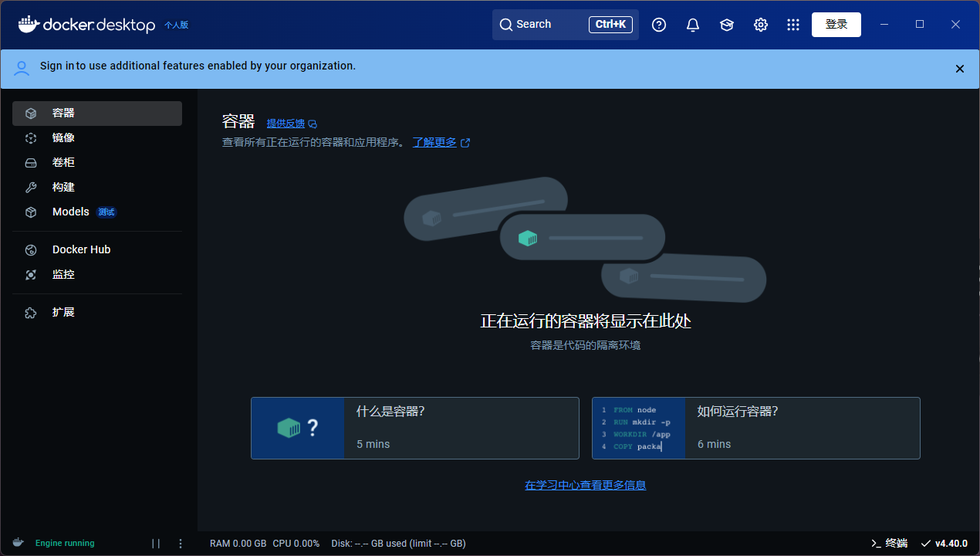Open engine options three-dot menu
The width and height of the screenshot is (980, 556).
[181, 543]
